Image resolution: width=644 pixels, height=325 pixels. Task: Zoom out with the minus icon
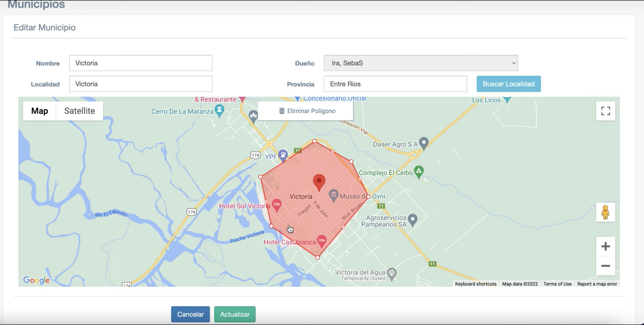[x=605, y=266]
